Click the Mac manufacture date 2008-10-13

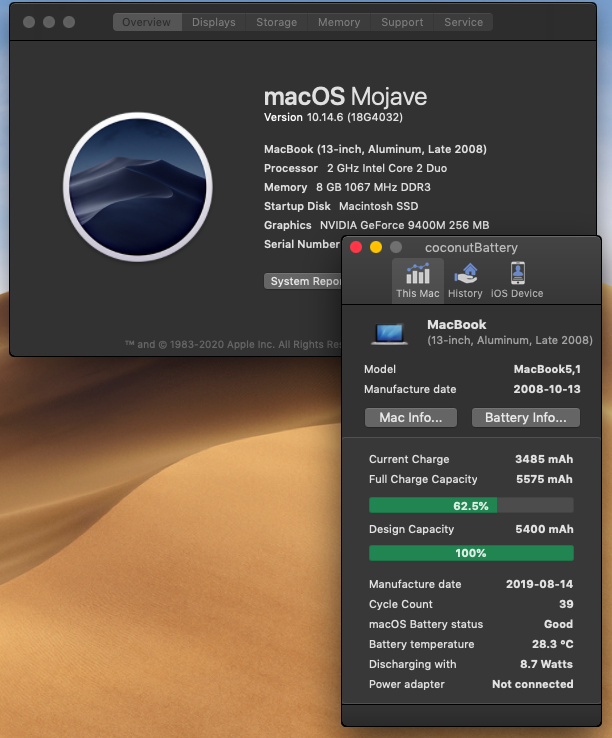click(x=547, y=389)
